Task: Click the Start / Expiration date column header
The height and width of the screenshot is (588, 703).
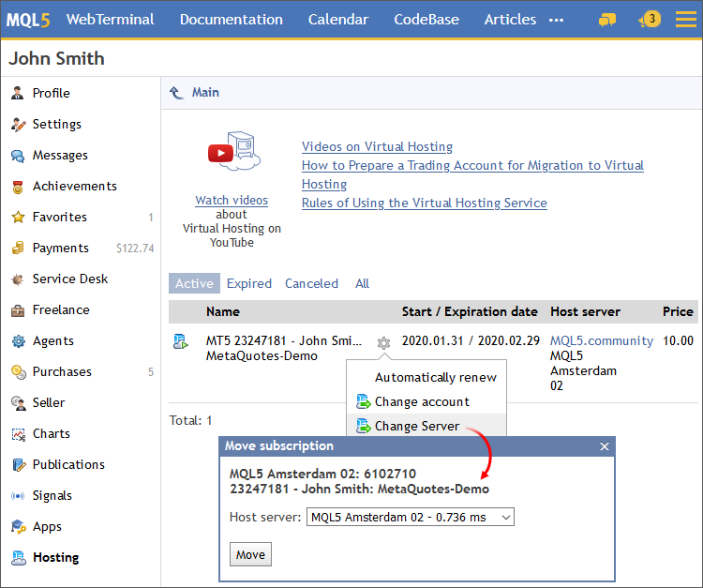Action: click(470, 311)
